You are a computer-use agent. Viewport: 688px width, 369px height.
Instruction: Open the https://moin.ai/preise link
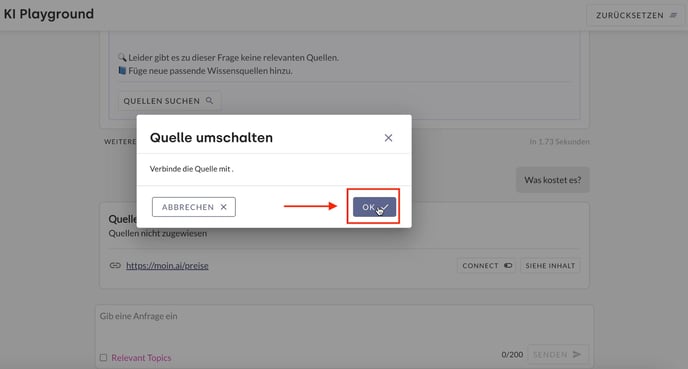pos(167,265)
